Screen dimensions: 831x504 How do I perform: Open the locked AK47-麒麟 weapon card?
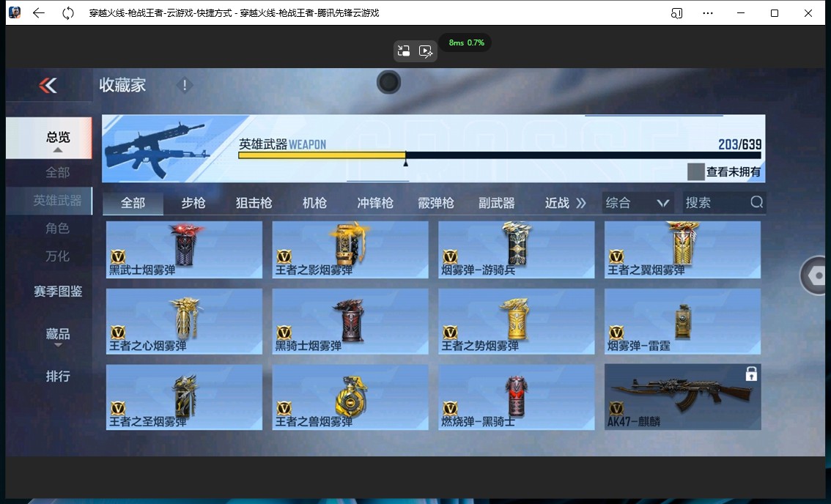click(683, 397)
